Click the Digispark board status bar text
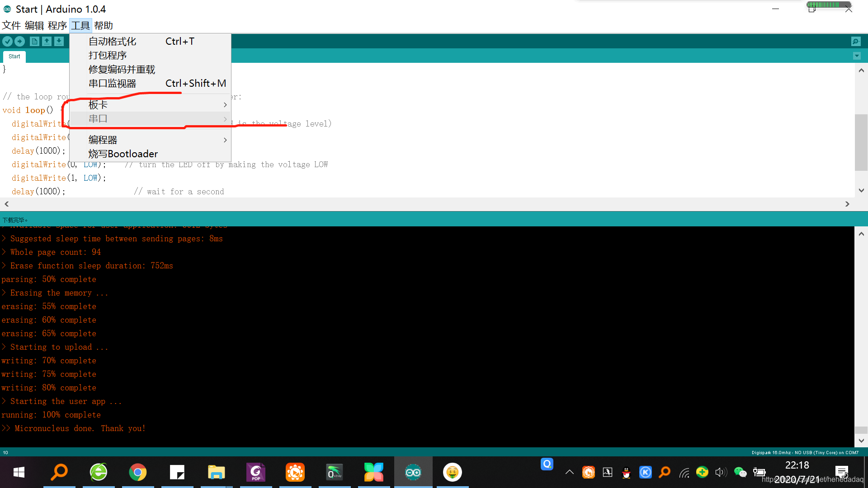 (x=805, y=452)
